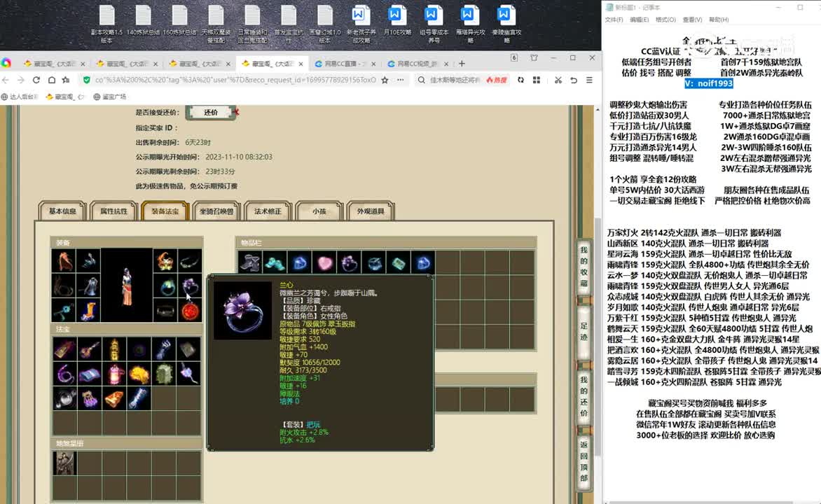Open 我的收藏 side button

click(584, 267)
